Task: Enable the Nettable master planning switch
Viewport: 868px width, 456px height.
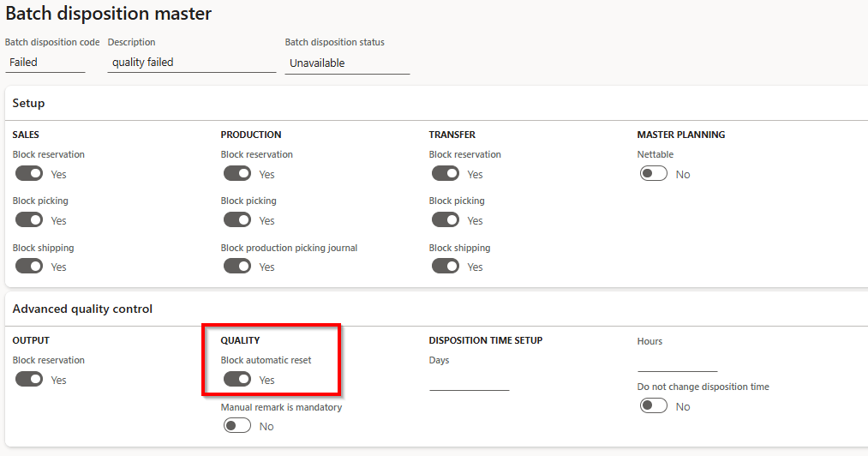Action: (654, 174)
